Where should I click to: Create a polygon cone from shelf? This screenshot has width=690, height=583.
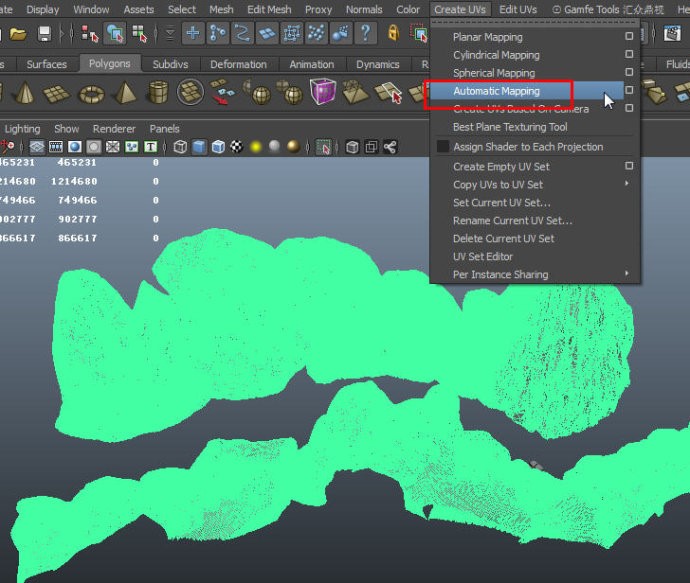(x=24, y=93)
